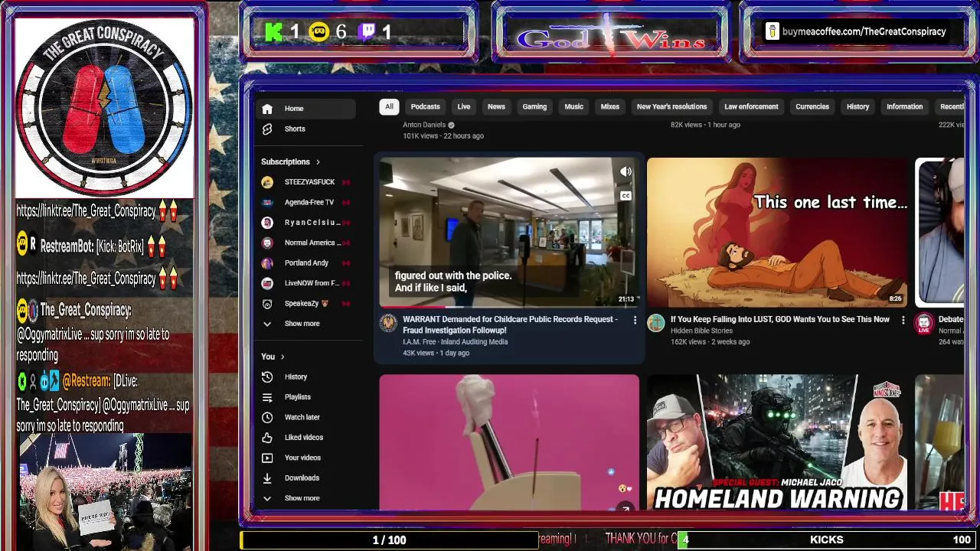Click the yellow viewer count icon
Screen dimensions: 980x551
(319, 31)
